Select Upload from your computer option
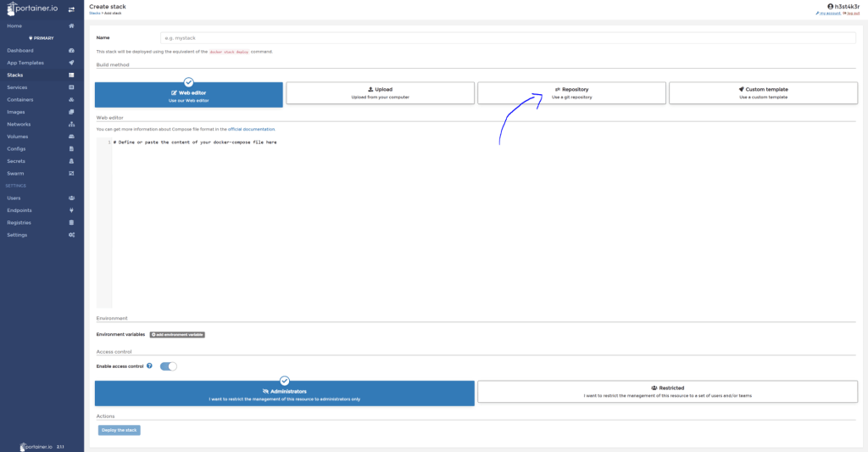The width and height of the screenshot is (868, 452). (380, 92)
